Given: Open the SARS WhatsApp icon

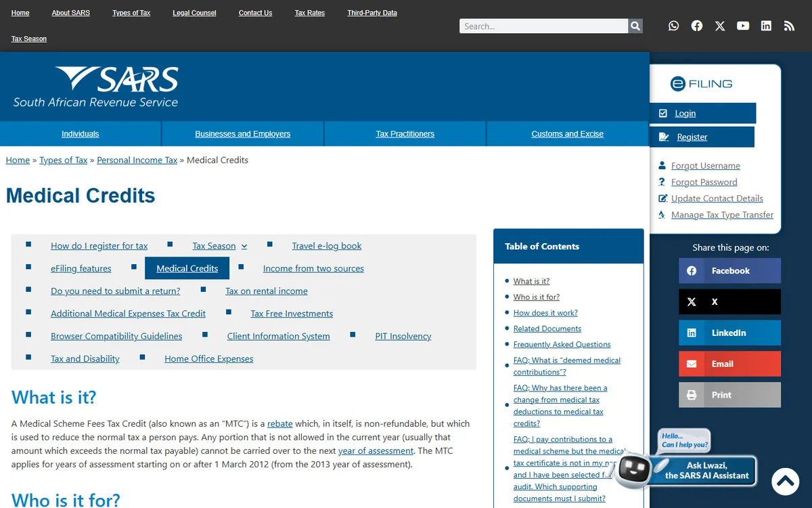Looking at the screenshot, I should point(673,26).
